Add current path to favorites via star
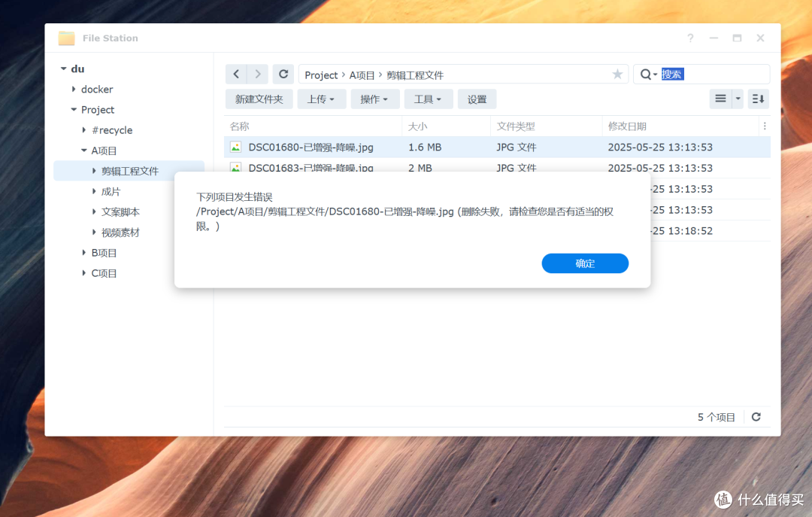Screen dimensions: 812x517 click(617, 75)
